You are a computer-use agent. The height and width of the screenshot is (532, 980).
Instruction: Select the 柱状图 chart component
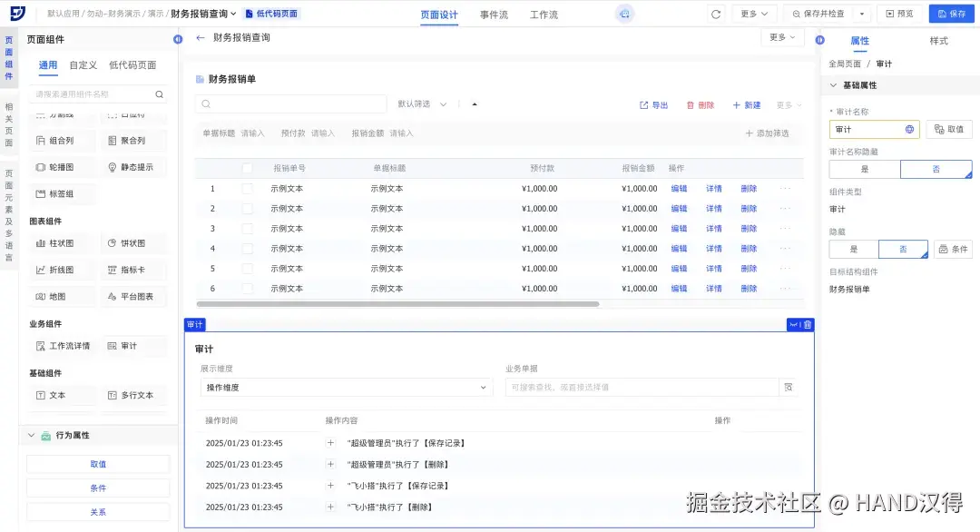click(62, 243)
